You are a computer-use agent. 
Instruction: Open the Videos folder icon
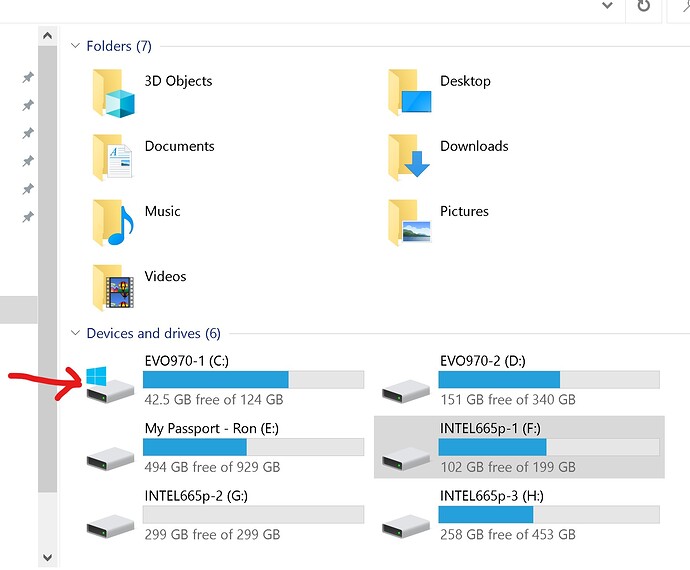point(113,287)
